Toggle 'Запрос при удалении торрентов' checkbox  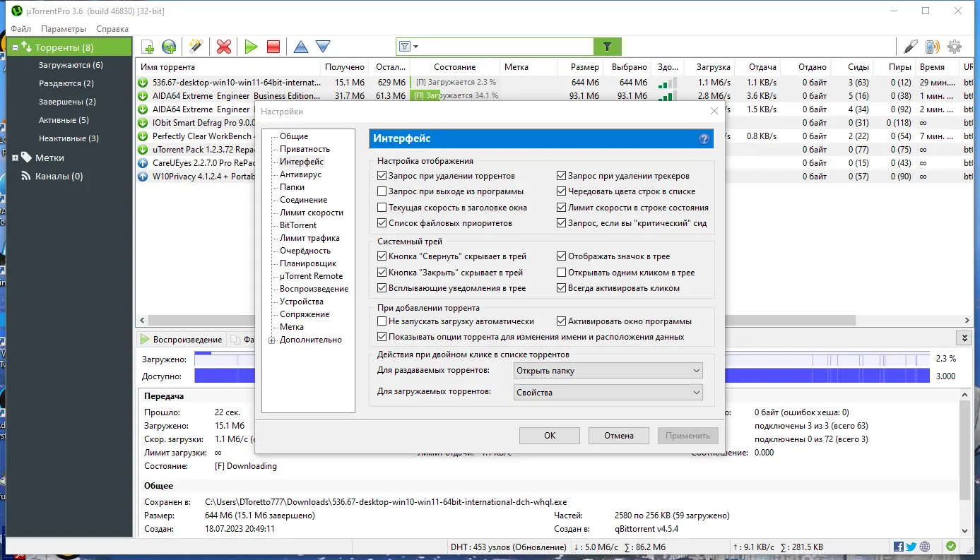pyautogui.click(x=382, y=176)
